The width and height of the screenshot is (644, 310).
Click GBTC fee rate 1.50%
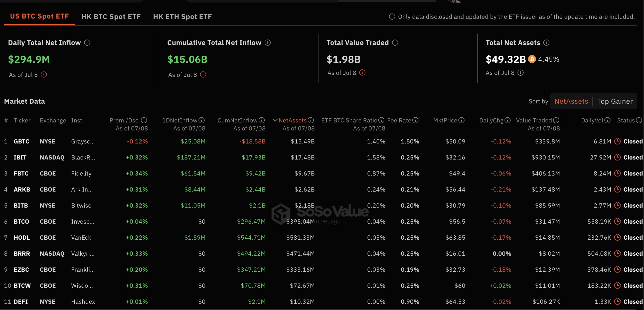point(410,141)
